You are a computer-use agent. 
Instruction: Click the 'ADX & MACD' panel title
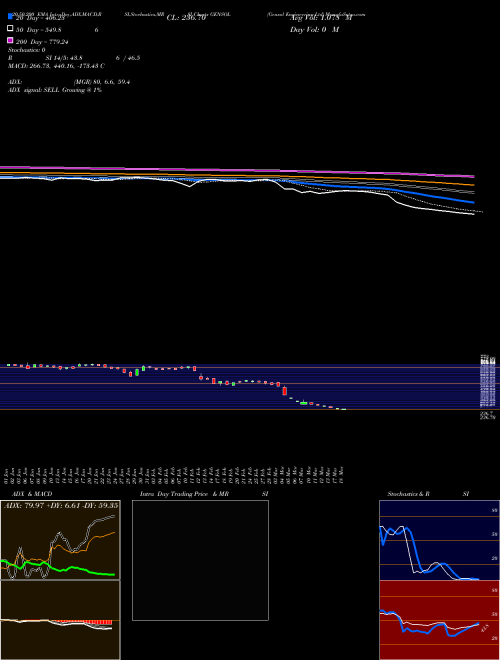pyautogui.click(x=32, y=494)
